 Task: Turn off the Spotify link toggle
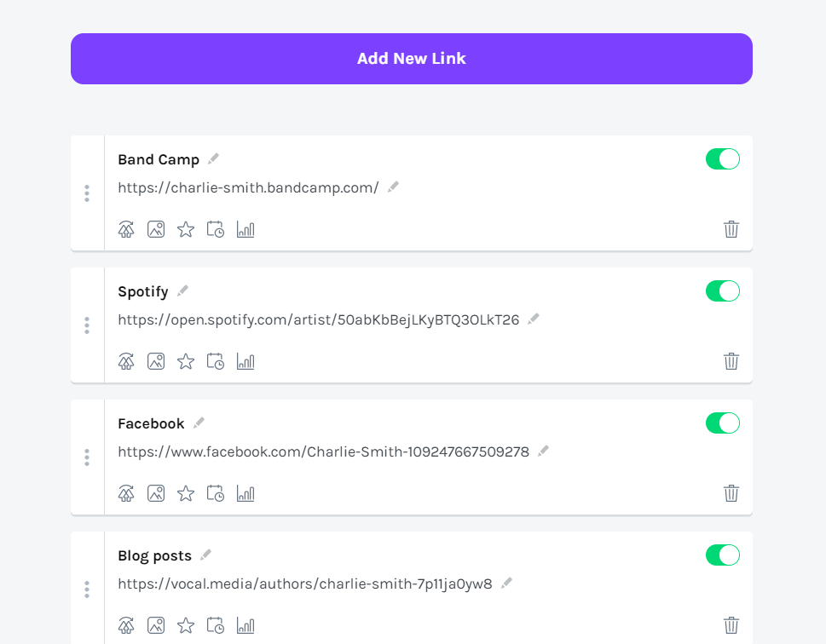pos(723,291)
